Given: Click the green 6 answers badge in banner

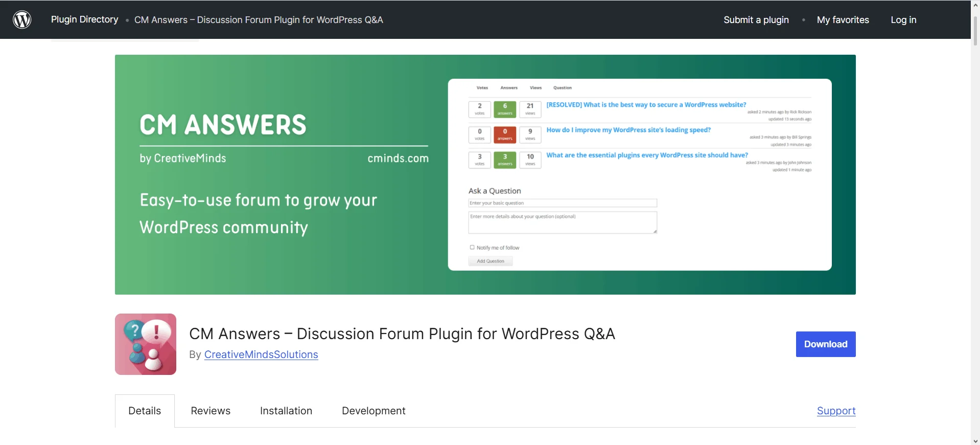Looking at the screenshot, I should (x=505, y=109).
